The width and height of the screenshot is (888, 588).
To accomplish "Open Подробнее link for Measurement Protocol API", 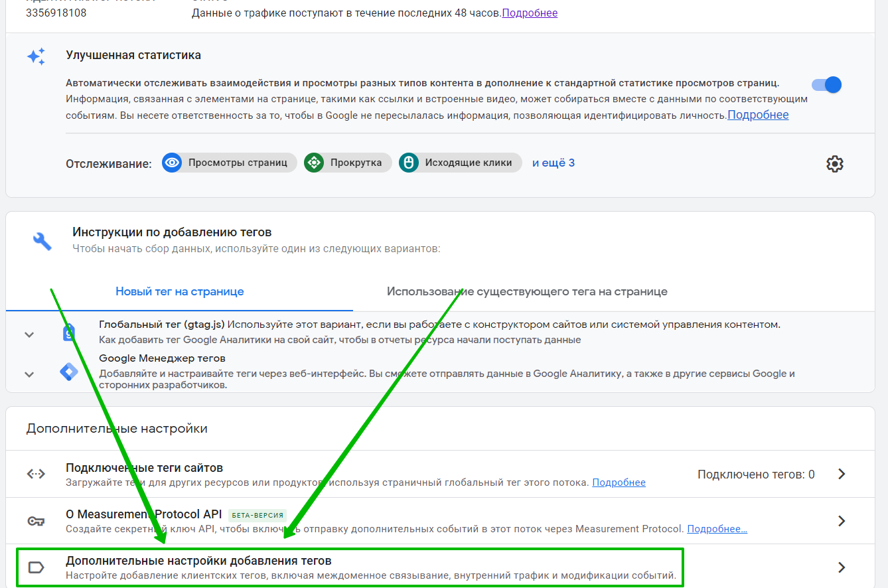I will pos(717,529).
